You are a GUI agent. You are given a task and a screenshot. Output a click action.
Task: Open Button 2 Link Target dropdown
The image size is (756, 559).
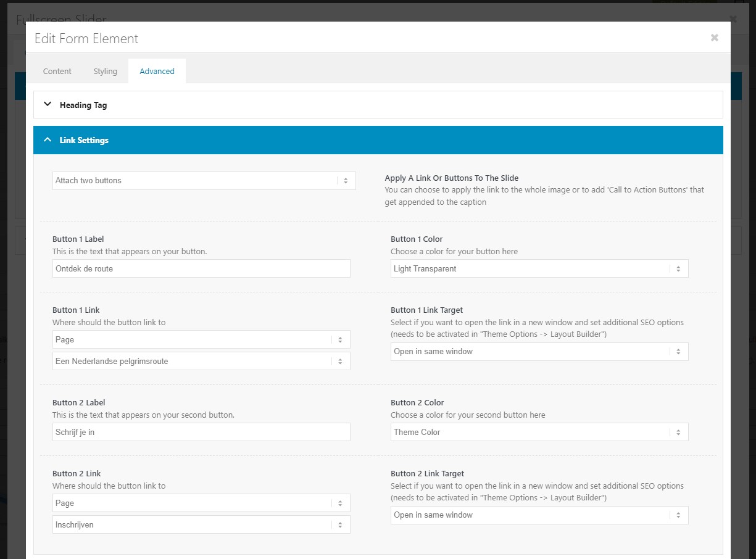coord(539,515)
